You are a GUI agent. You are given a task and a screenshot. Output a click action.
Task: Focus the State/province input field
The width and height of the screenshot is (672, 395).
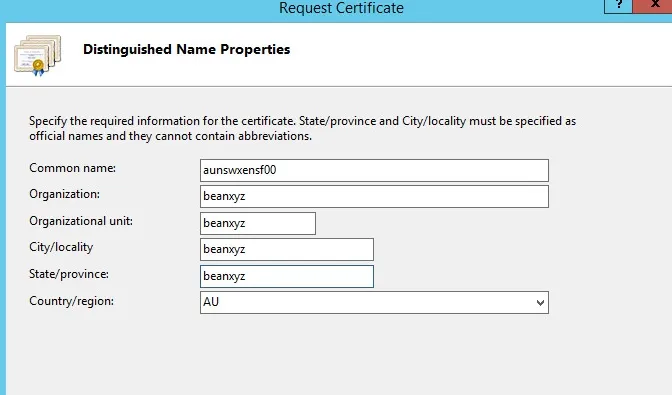click(287, 276)
